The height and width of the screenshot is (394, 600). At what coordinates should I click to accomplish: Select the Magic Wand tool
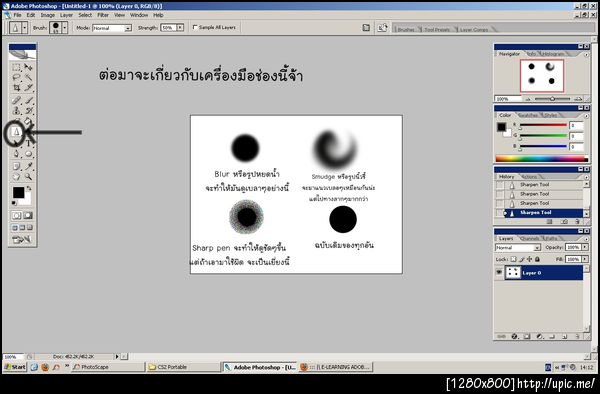[28, 77]
